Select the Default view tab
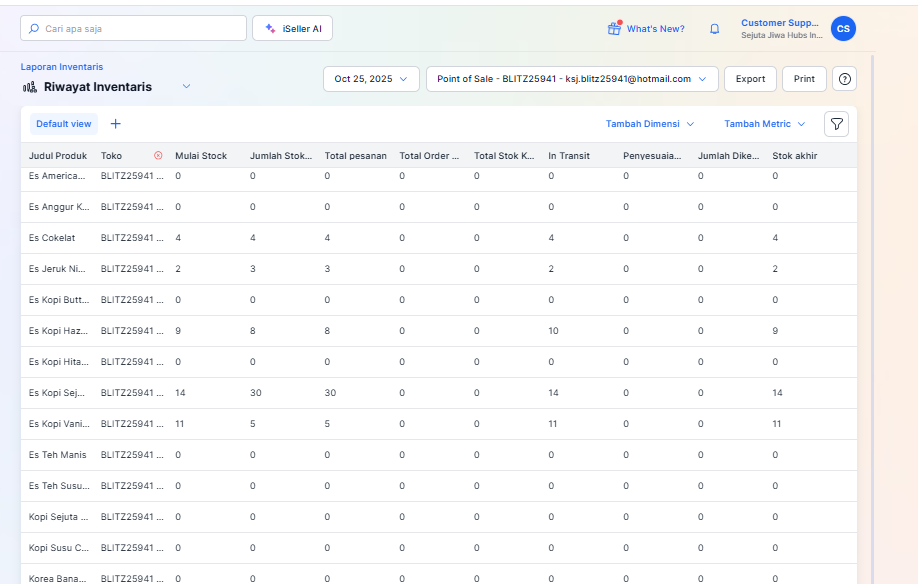 [64, 124]
